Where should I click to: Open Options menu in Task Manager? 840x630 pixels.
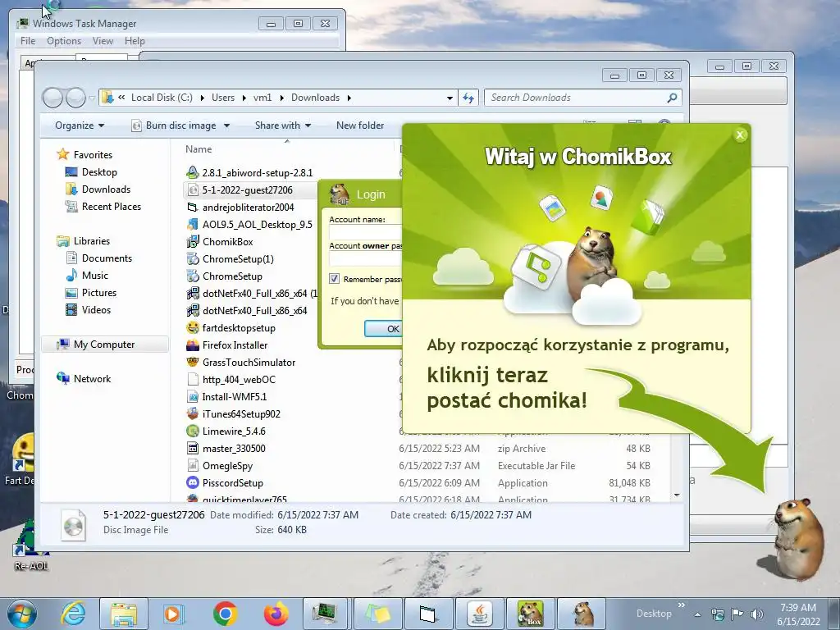64,41
